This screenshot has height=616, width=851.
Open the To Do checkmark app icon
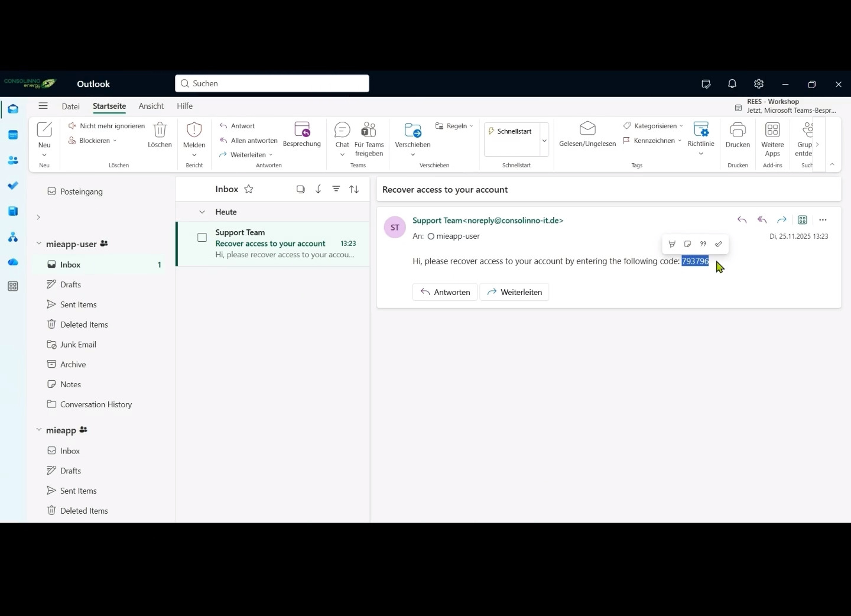tap(13, 185)
